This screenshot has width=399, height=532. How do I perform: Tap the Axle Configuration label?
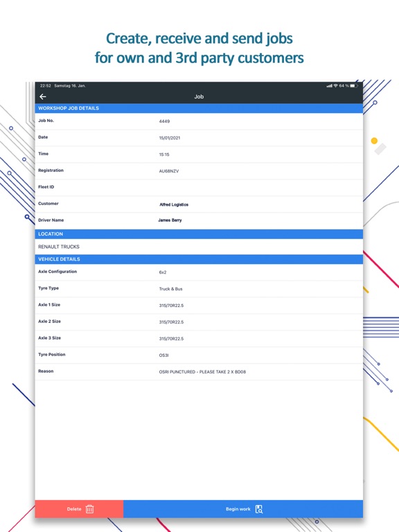click(x=57, y=272)
